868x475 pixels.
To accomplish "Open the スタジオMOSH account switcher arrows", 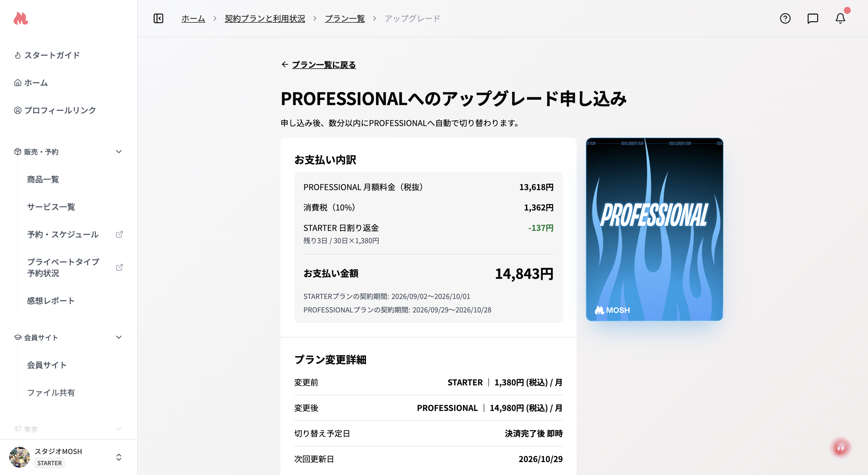I will coord(119,457).
